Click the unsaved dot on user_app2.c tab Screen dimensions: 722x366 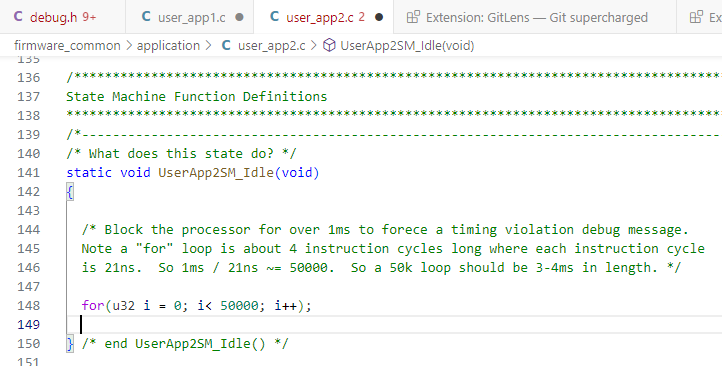click(x=379, y=17)
